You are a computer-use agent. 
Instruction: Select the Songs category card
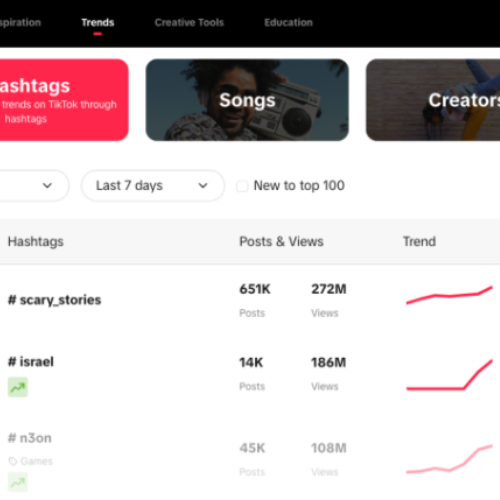247,100
